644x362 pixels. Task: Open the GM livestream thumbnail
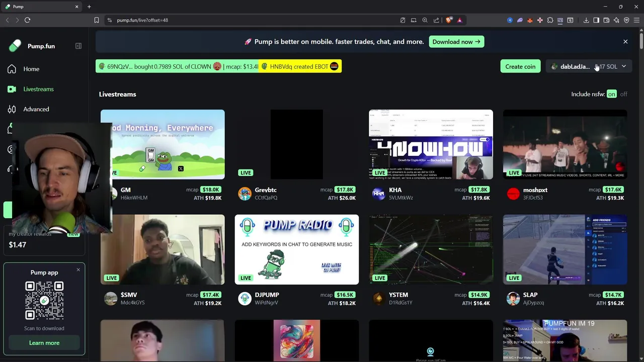pyautogui.click(x=163, y=144)
